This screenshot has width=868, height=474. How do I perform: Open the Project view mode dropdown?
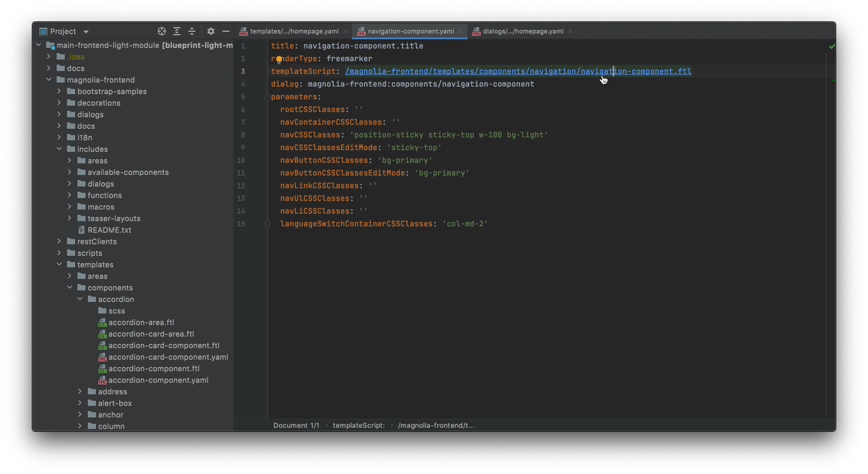coord(85,31)
